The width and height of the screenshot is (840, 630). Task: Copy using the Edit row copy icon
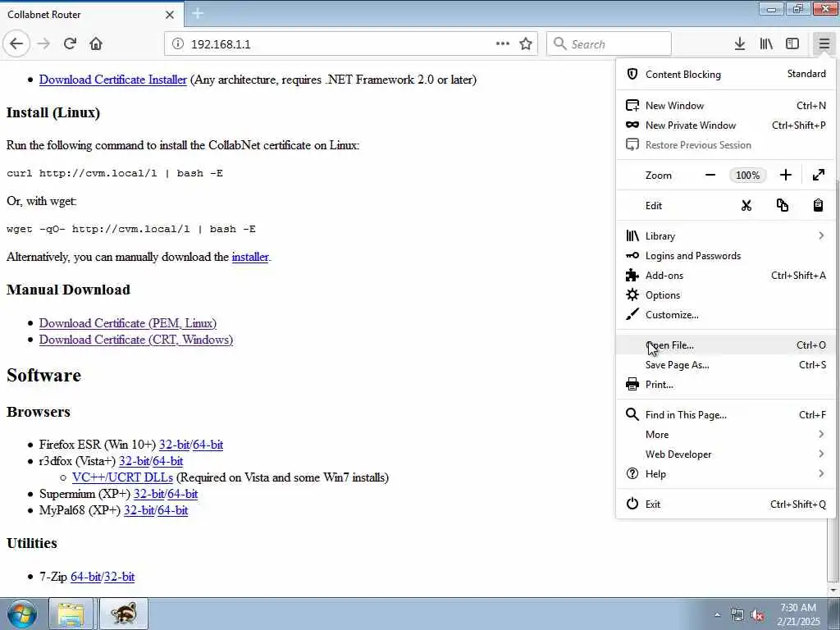[x=782, y=206]
